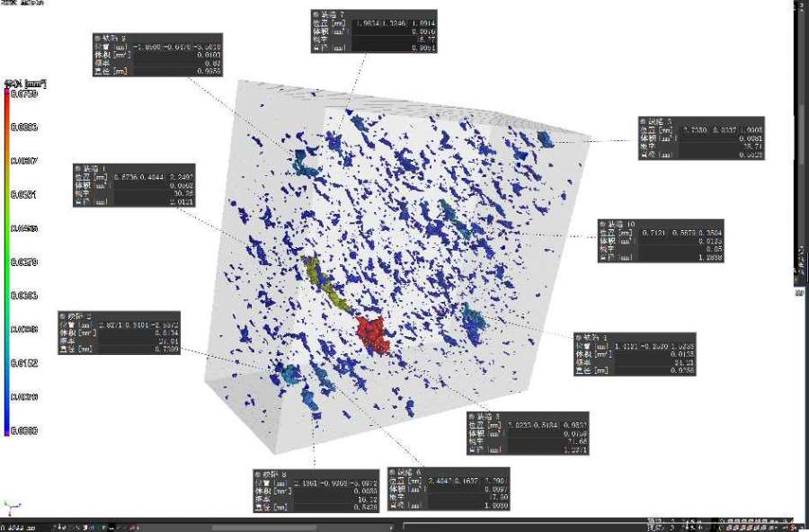Click the header icon of the defect 1 annotation
The image size is (809, 532).
78,168
